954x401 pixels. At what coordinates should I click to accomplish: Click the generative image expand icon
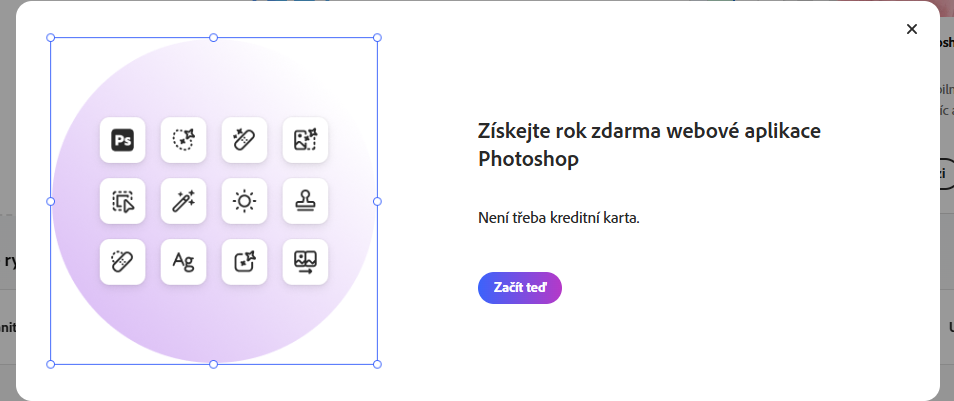tap(305, 140)
